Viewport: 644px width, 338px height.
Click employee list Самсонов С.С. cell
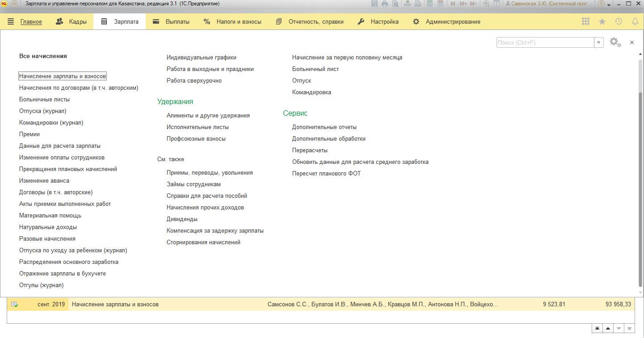click(x=383, y=305)
